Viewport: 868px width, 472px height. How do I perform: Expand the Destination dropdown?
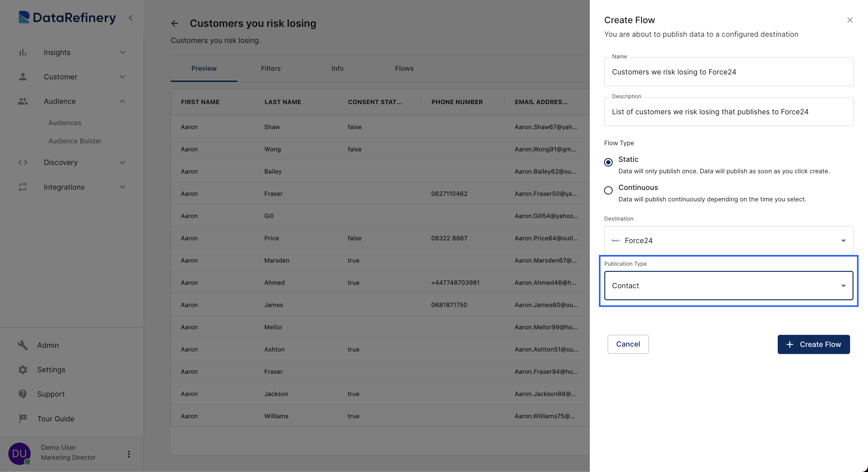842,240
